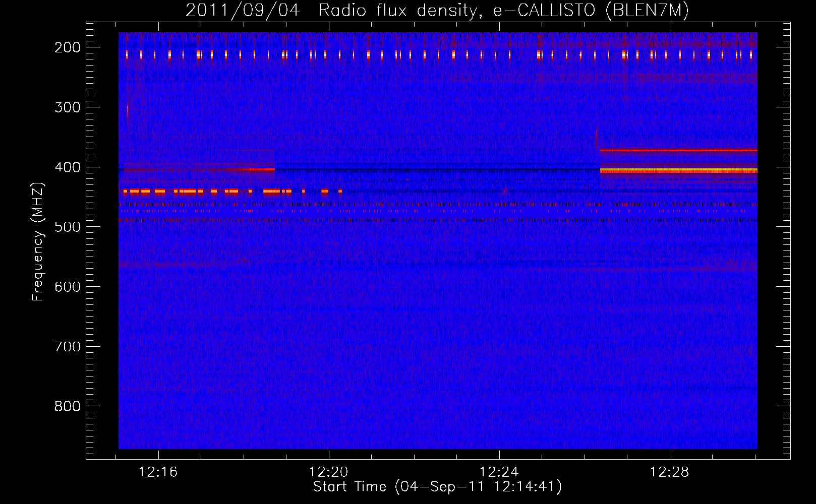The height and width of the screenshot is (504, 816).
Task: Click the 700 frequency tick label
Action: [68, 347]
